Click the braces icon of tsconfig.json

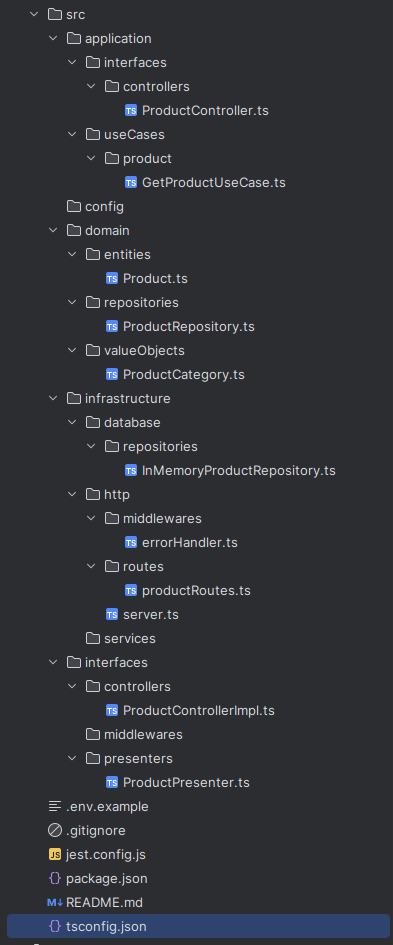(x=55, y=926)
